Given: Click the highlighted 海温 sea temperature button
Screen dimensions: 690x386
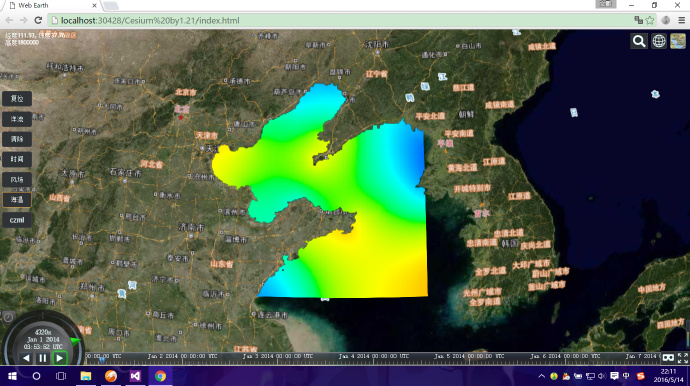Looking at the screenshot, I should coord(17,200).
